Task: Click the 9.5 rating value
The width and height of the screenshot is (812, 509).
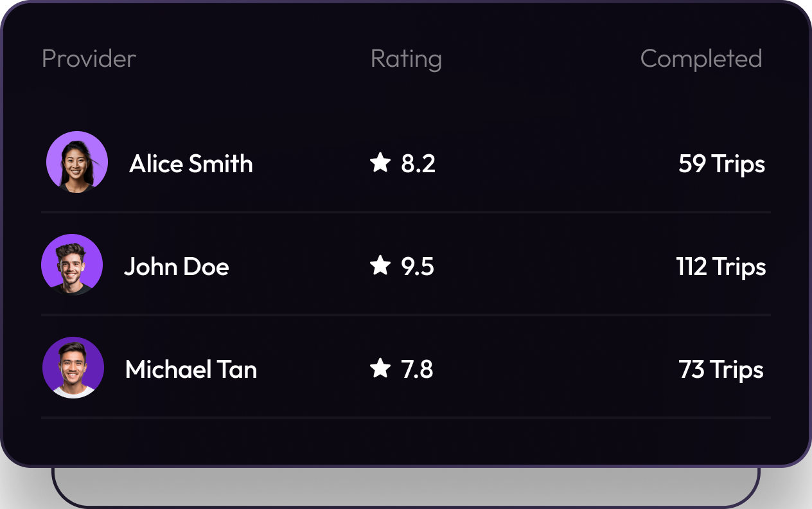Action: pos(418,267)
